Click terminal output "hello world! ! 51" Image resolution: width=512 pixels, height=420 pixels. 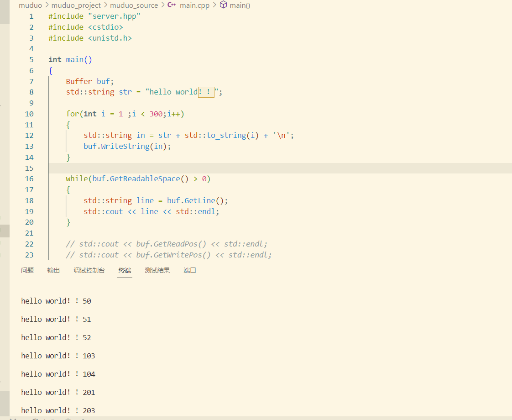(x=56, y=320)
